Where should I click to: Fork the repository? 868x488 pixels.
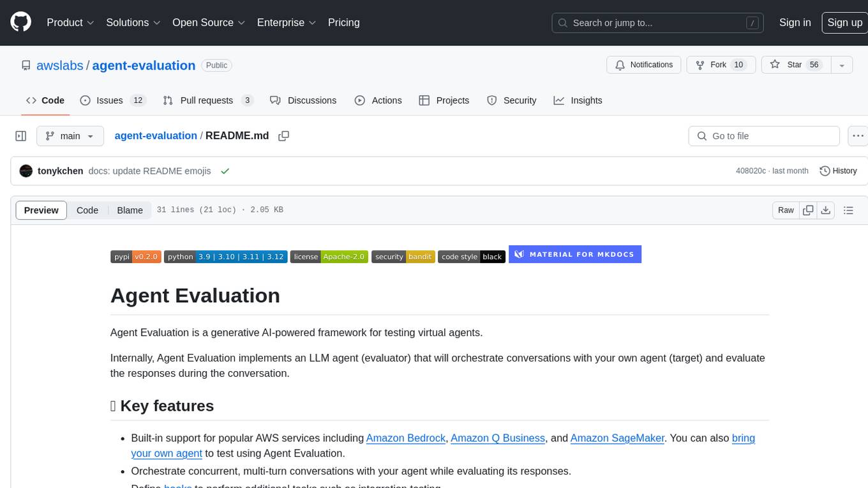[721, 65]
